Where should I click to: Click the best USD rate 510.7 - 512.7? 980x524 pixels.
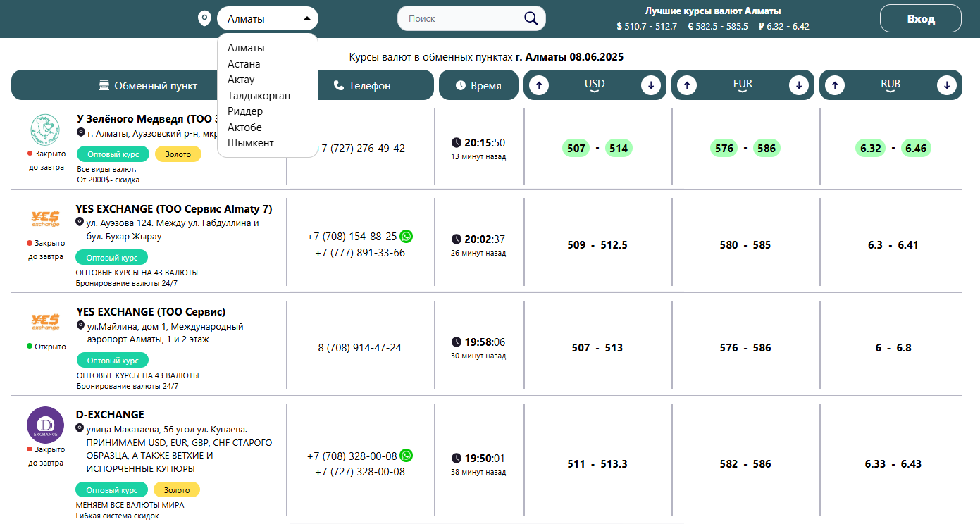tap(646, 27)
